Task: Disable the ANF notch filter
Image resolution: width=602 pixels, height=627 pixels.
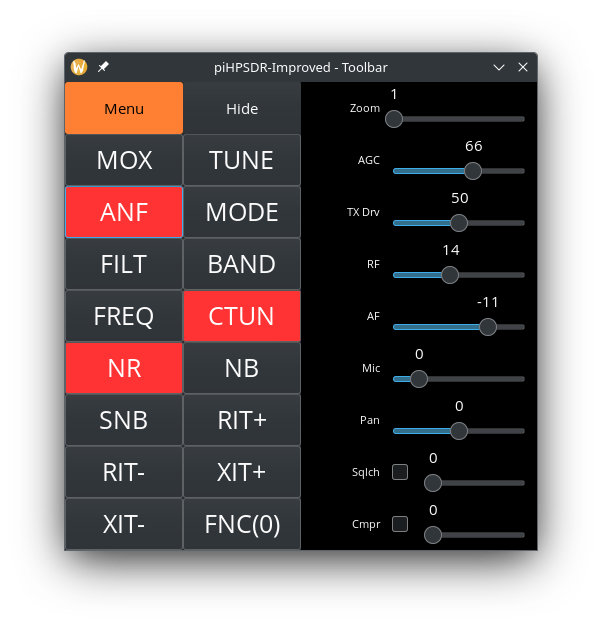Action: [x=124, y=212]
